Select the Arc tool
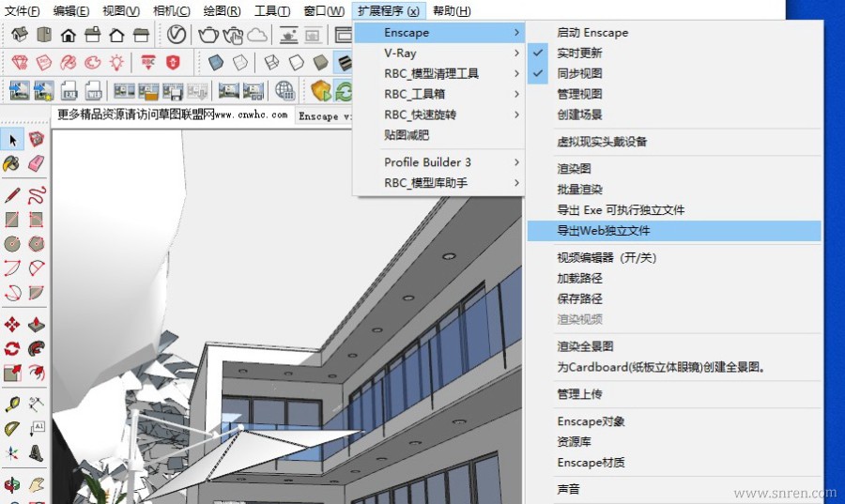The height and width of the screenshot is (504, 845). point(12,267)
